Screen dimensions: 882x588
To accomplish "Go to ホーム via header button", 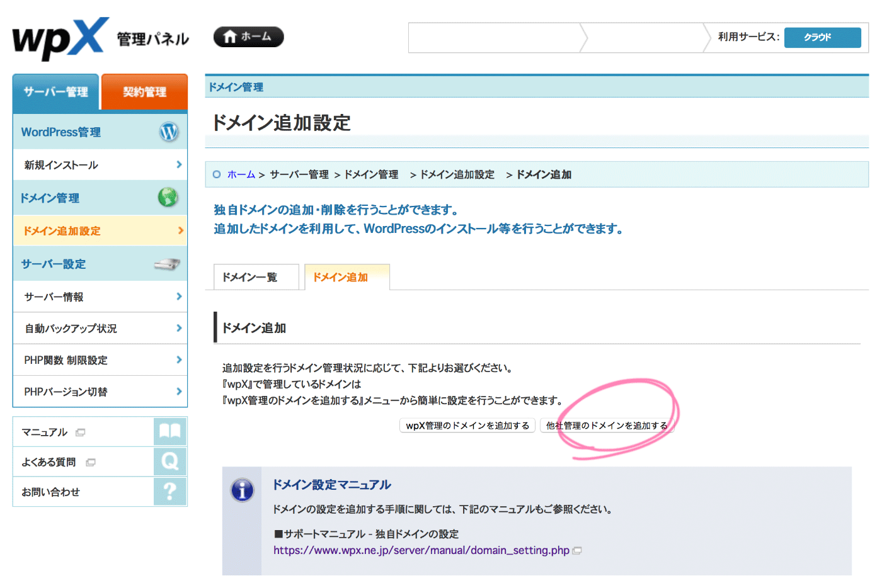I will click(249, 37).
